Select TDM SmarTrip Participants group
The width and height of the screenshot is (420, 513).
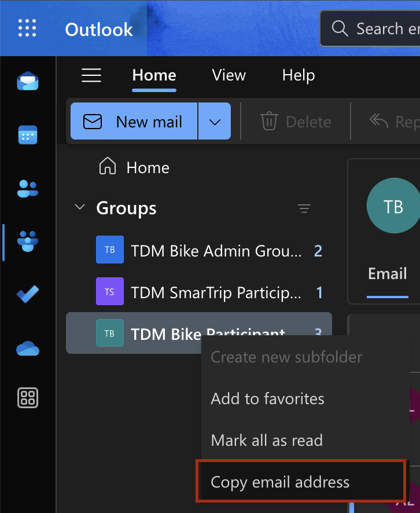[199, 291]
